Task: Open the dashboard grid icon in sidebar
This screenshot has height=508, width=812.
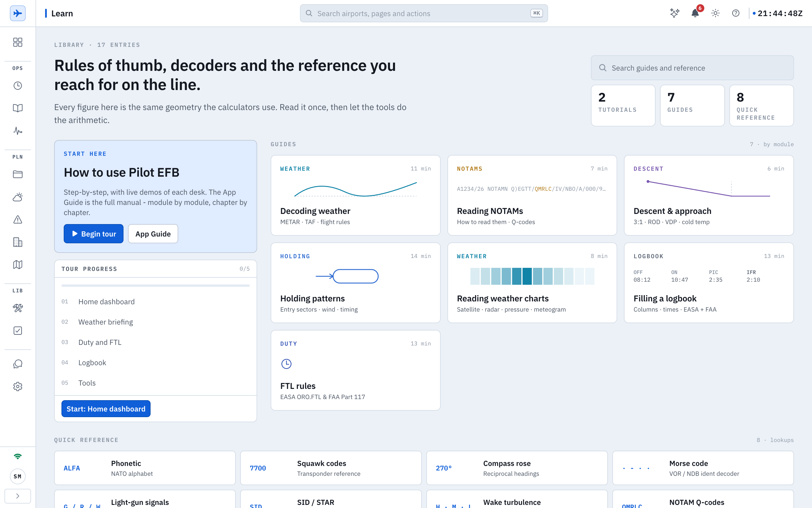Action: pyautogui.click(x=18, y=42)
